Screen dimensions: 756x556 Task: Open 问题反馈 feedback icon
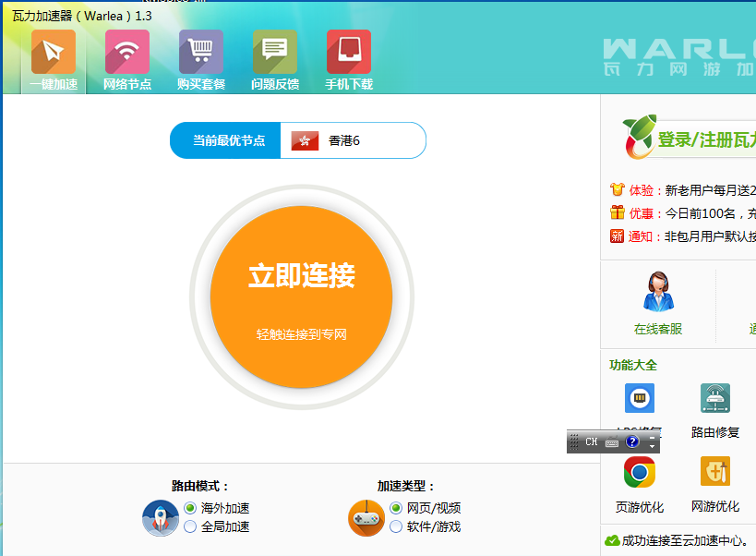[x=275, y=60]
